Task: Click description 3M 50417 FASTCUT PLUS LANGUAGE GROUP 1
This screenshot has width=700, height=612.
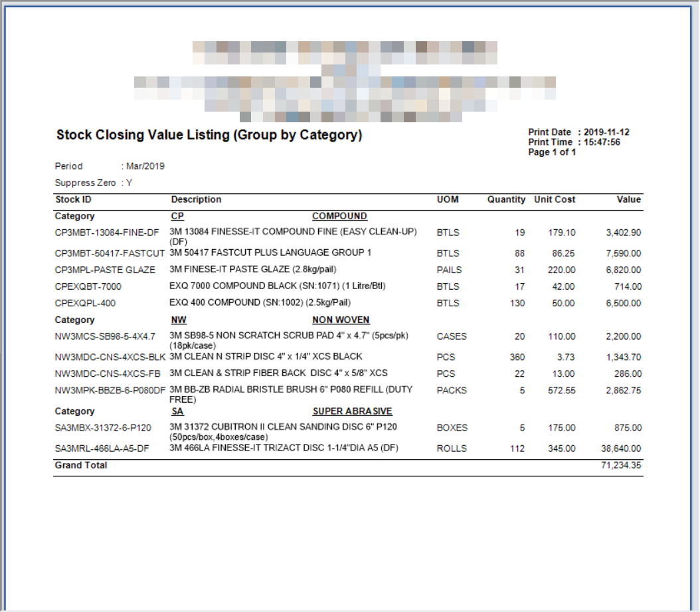Action: pos(270,253)
